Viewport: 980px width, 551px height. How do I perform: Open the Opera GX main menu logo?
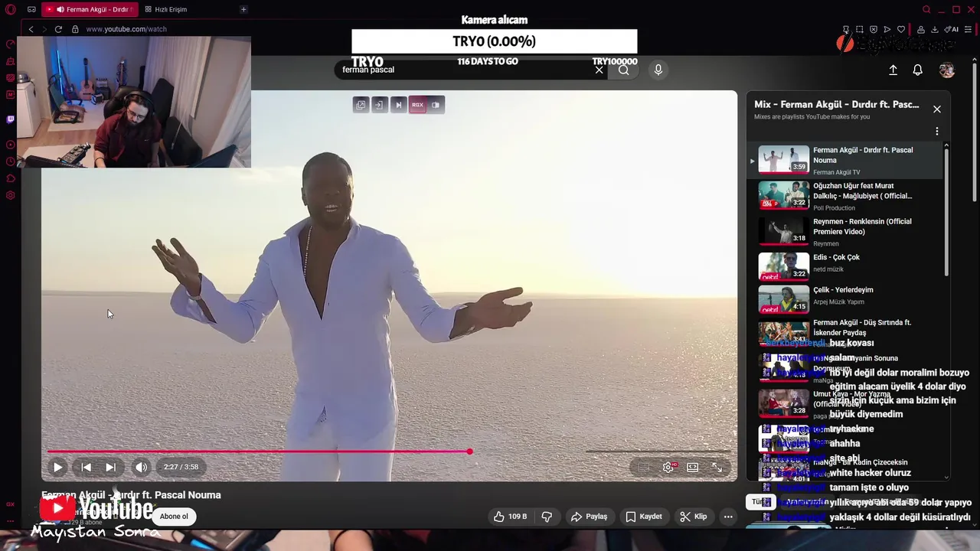point(10,9)
